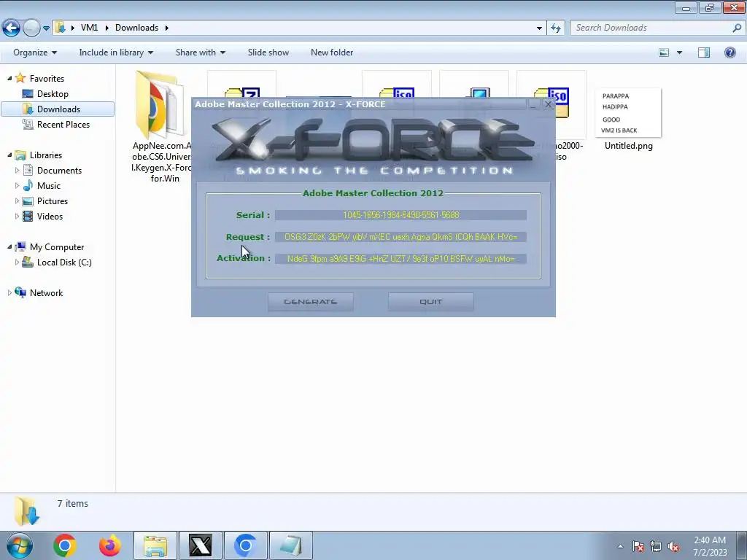Expand the Music library

18,185
